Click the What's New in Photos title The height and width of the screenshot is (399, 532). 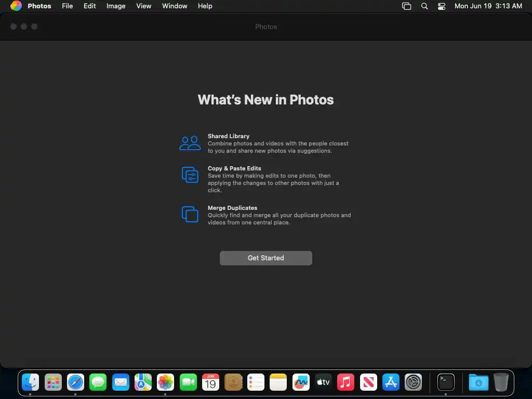coord(265,100)
